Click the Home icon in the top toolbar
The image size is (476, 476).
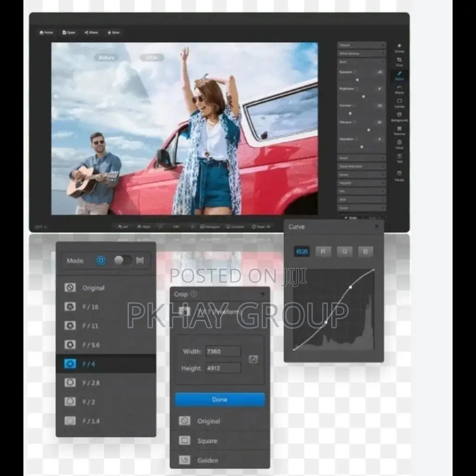point(41,33)
